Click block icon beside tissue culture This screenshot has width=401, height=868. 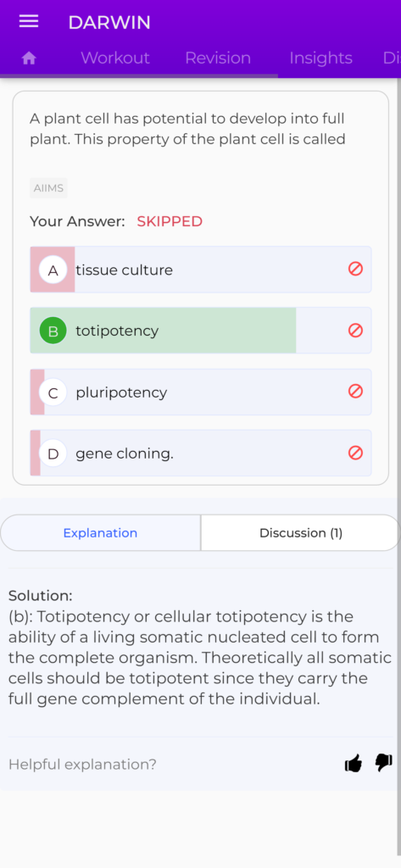355,269
